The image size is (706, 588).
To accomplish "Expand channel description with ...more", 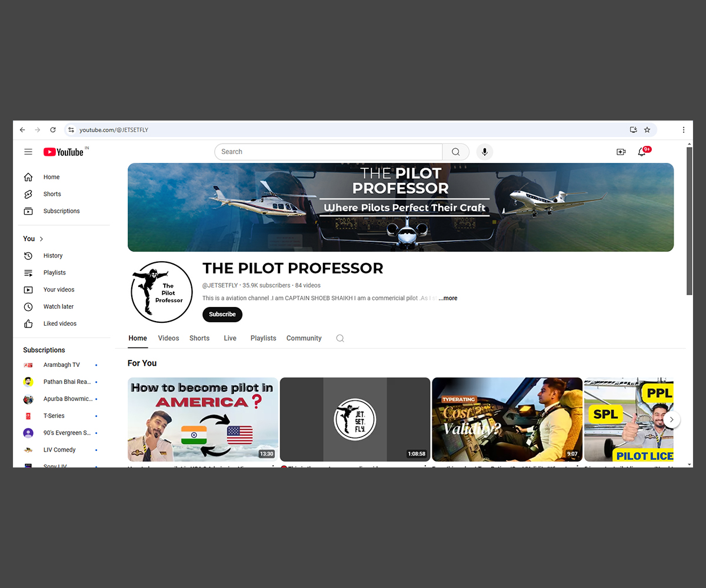I will (448, 298).
